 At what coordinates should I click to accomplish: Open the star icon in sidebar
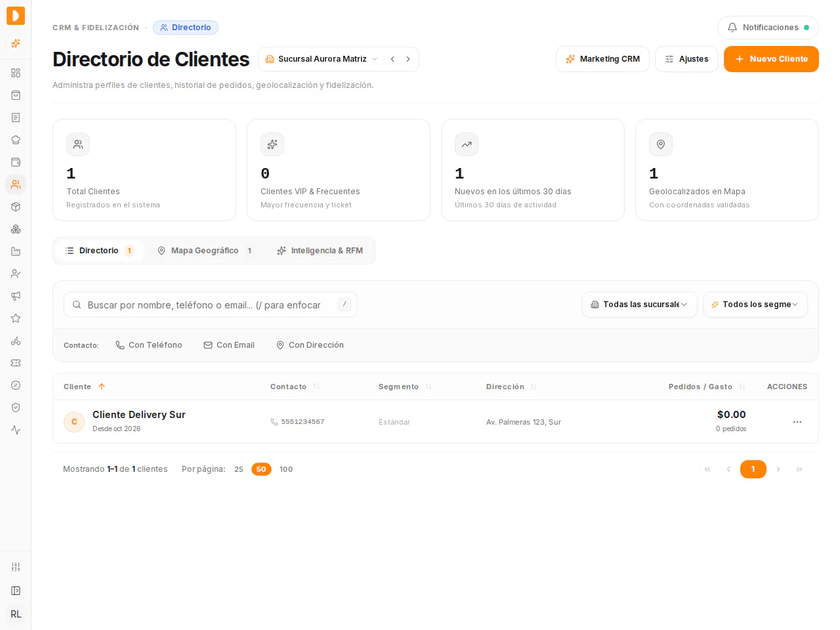(16, 318)
